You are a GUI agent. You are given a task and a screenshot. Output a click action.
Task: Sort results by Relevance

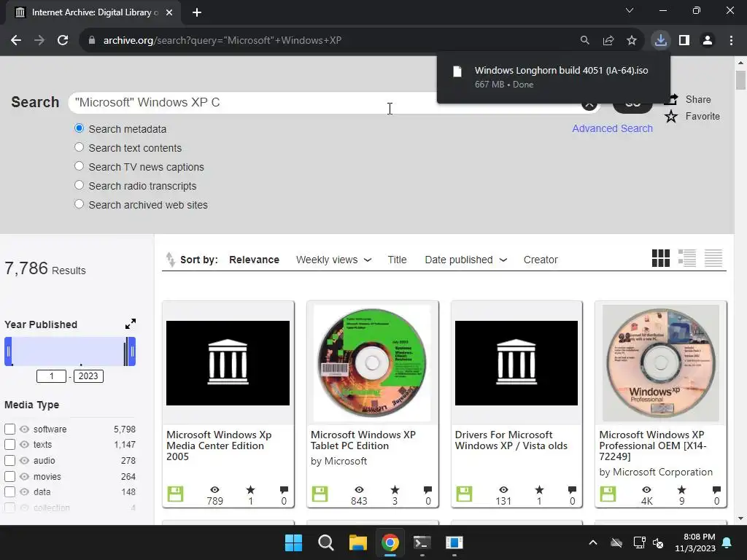point(254,260)
